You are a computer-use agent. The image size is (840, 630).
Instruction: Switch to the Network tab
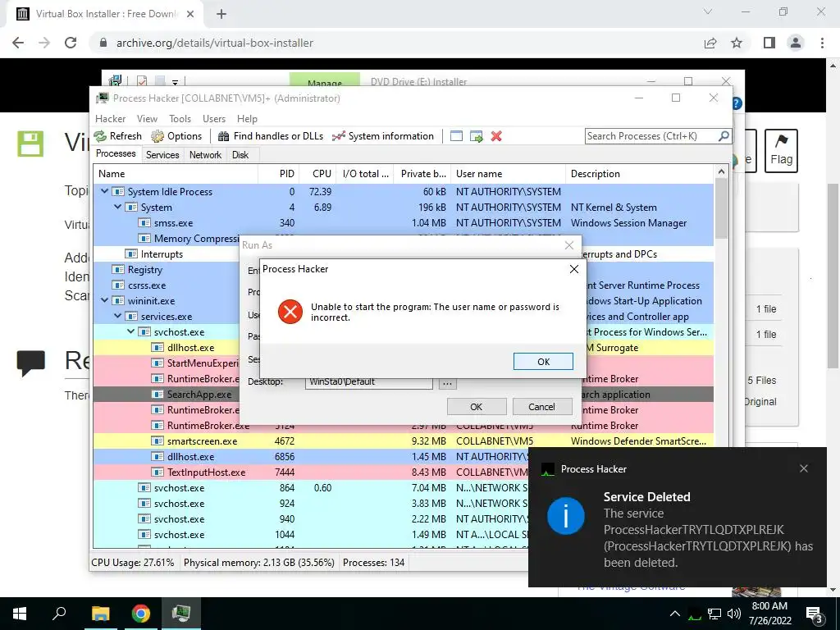(205, 155)
